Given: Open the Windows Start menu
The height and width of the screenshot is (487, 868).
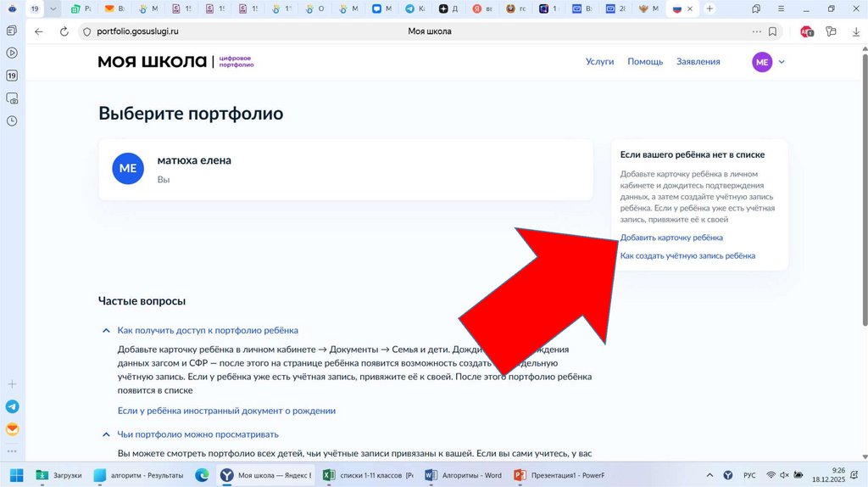Looking at the screenshot, I should click(17, 475).
